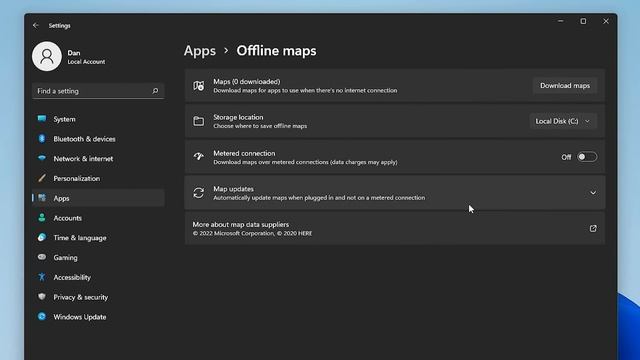Viewport: 640px width, 360px height.
Task: Go to Bluetooth & devices
Action: point(98,139)
